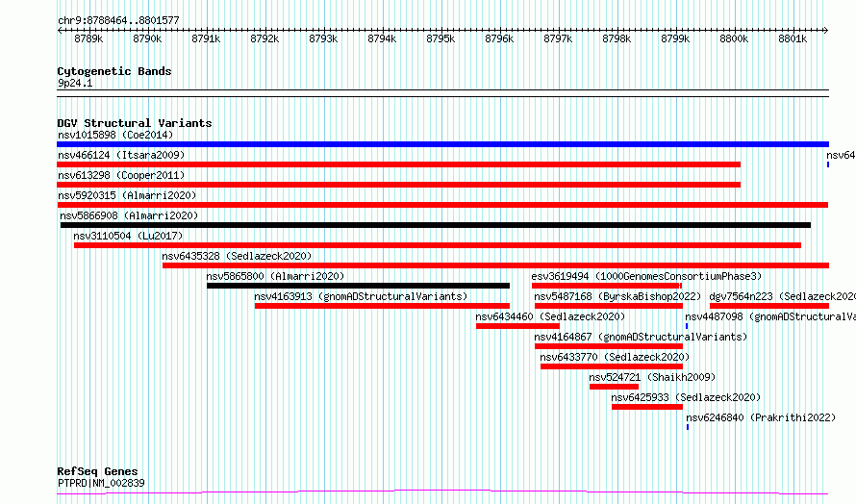Select the nsv5487168 (ByrskaBishop2022) label
The height and width of the screenshot is (504, 856).
(617, 296)
